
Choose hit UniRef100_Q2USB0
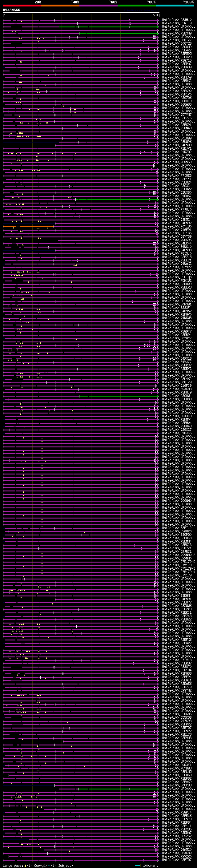177,193
